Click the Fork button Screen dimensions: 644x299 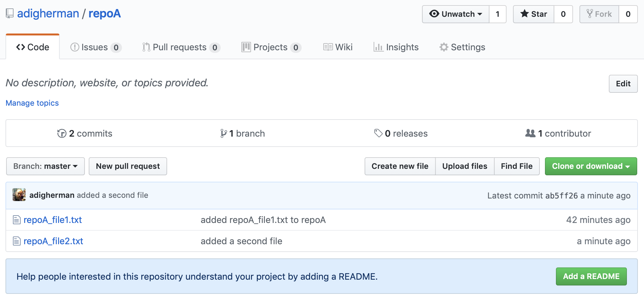pyautogui.click(x=599, y=14)
